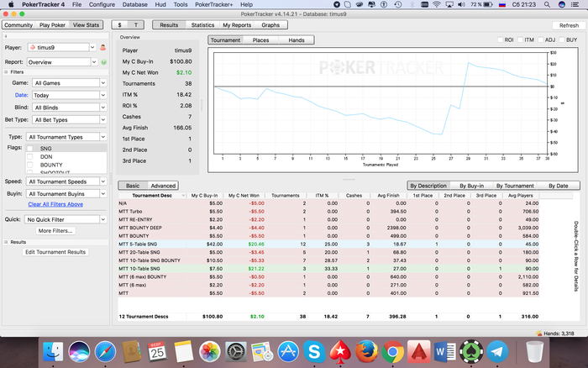Switch to the Places graph tab
Screen dimensions: 588x368
point(260,40)
